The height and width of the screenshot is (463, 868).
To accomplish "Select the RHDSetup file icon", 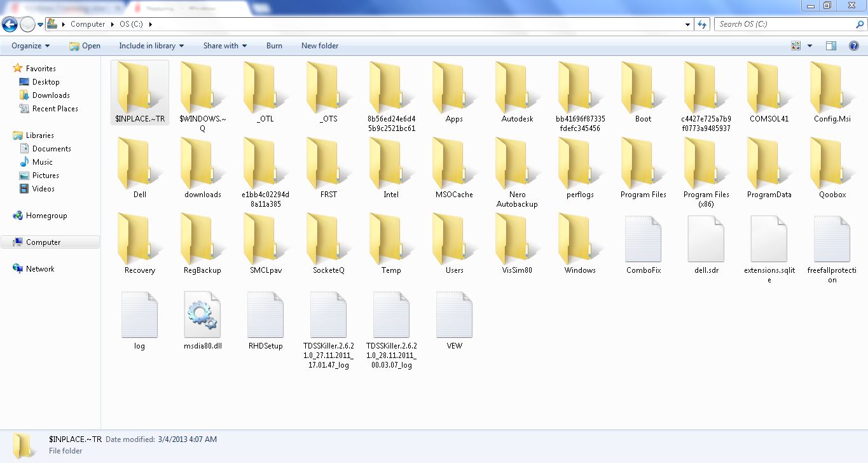I will (265, 315).
